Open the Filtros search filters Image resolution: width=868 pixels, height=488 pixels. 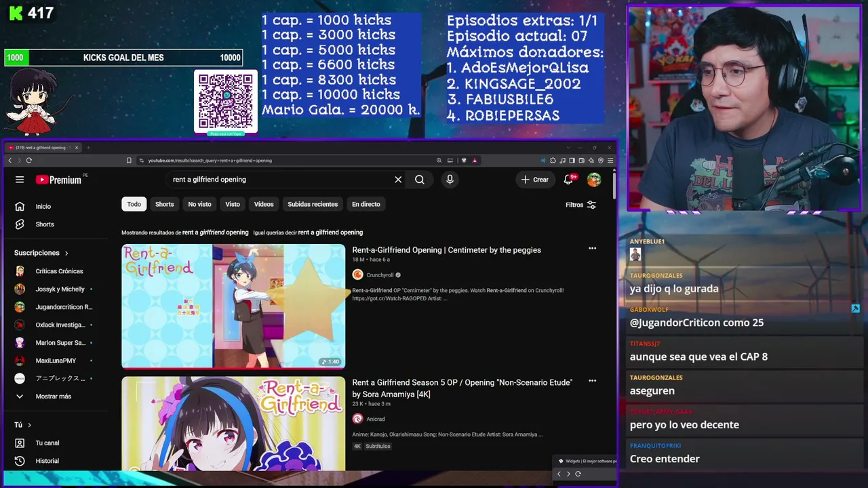click(581, 205)
